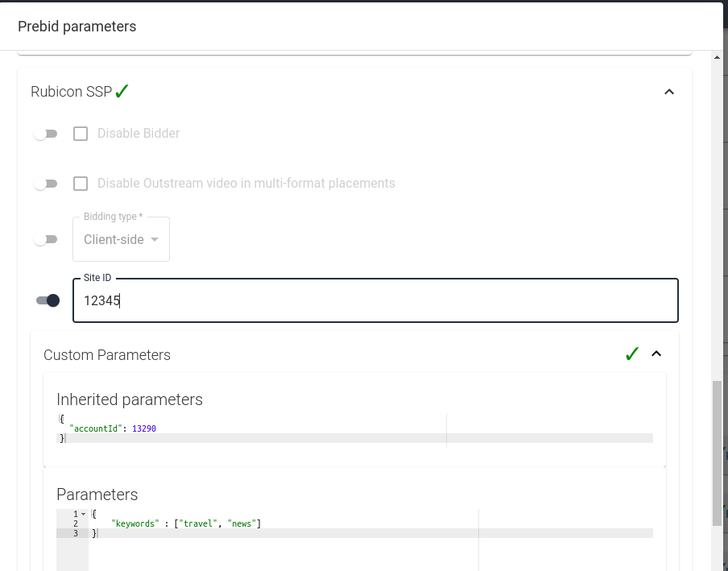Click the code-fold arrow on Parameters line 1
The width and height of the screenshot is (728, 571).
pyautogui.click(x=84, y=513)
